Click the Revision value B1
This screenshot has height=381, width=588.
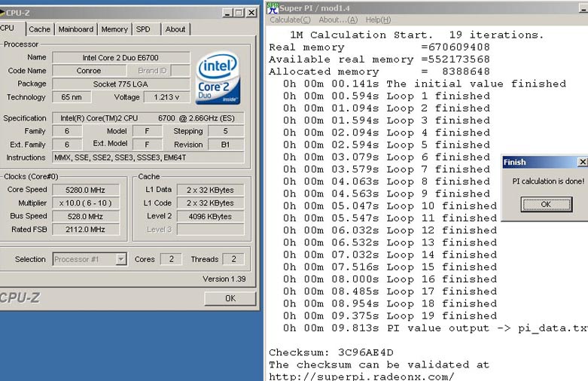click(x=225, y=145)
